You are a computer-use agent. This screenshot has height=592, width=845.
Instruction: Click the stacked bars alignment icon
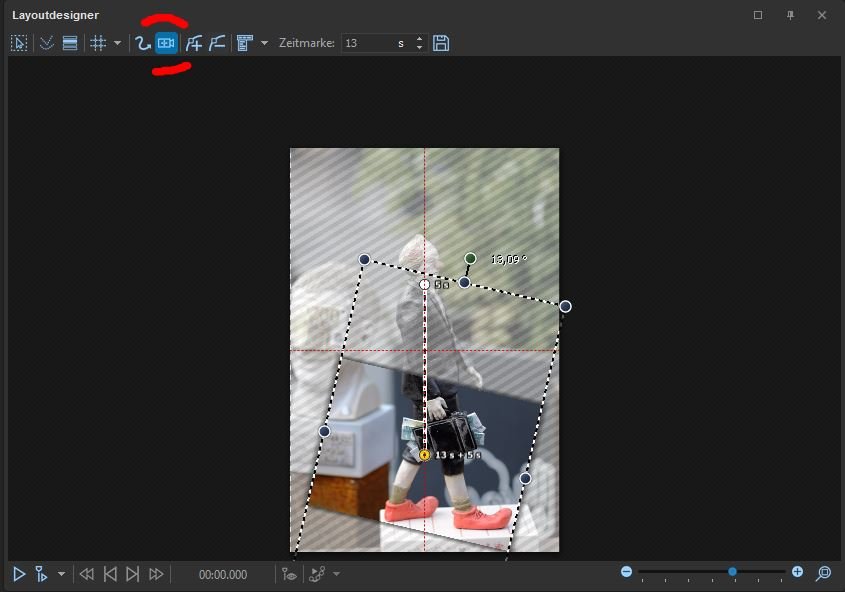(70, 43)
